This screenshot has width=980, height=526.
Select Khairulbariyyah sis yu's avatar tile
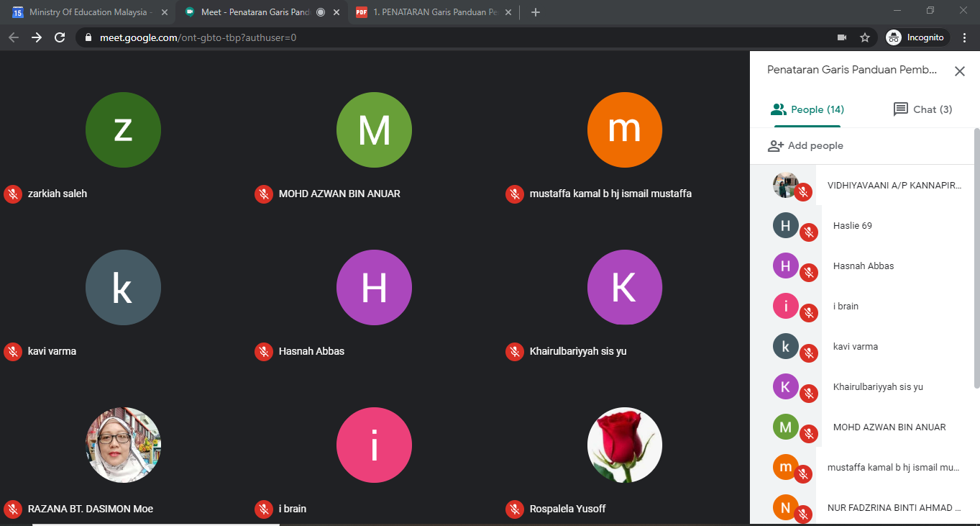(x=624, y=288)
